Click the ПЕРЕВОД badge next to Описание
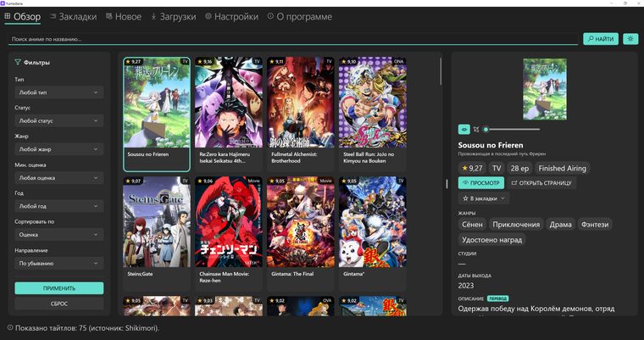This screenshot has height=340, width=644. 497,298
